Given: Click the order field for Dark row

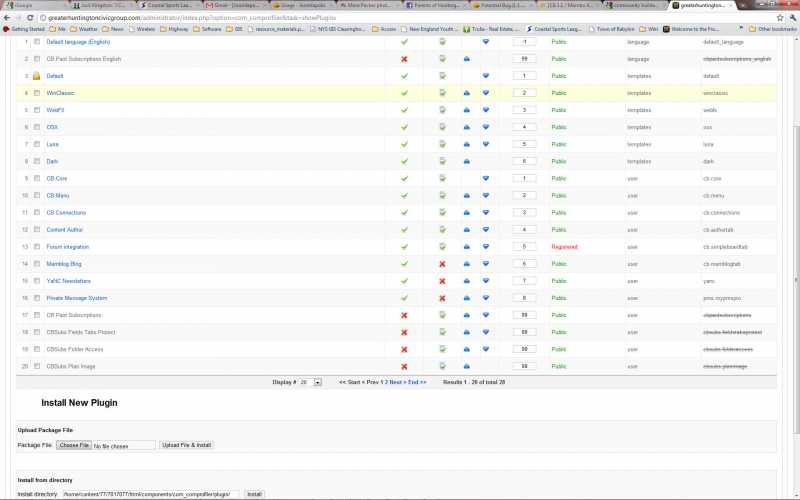Looking at the screenshot, I should pyautogui.click(x=524, y=161).
